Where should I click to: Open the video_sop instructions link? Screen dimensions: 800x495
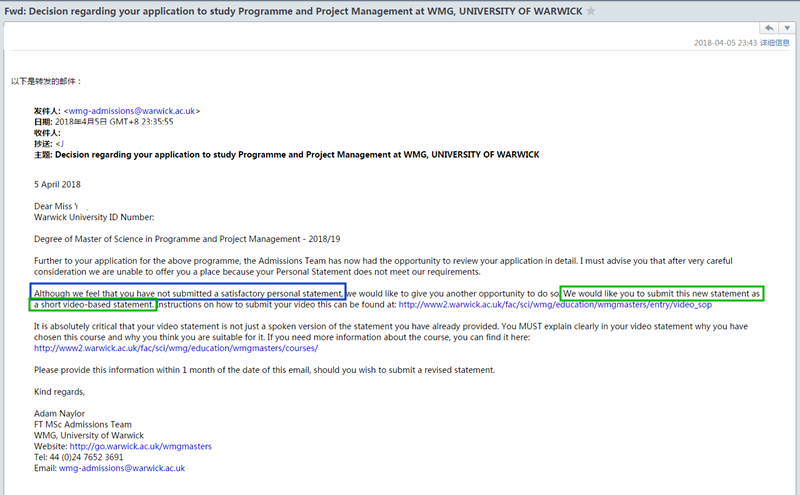[555, 305]
